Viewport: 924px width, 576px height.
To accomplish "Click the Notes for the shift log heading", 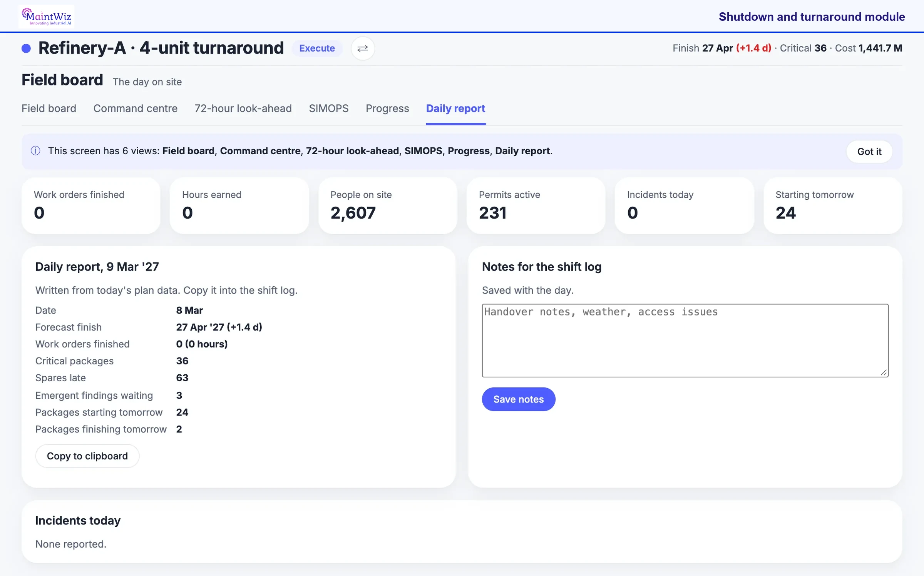I will pyautogui.click(x=542, y=267).
